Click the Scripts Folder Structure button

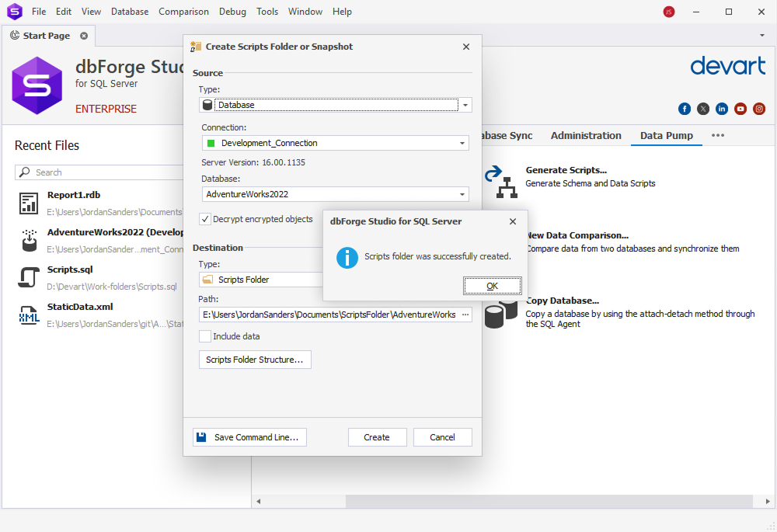tap(255, 360)
